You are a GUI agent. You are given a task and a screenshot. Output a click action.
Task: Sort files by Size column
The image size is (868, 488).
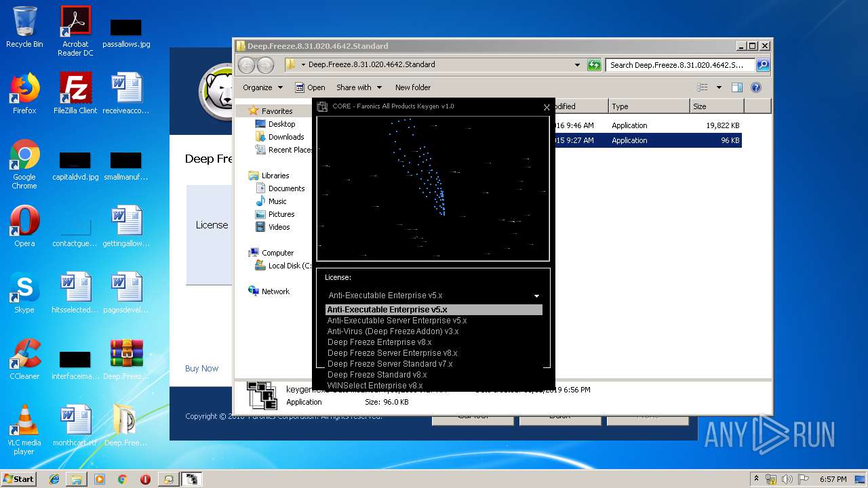point(716,106)
